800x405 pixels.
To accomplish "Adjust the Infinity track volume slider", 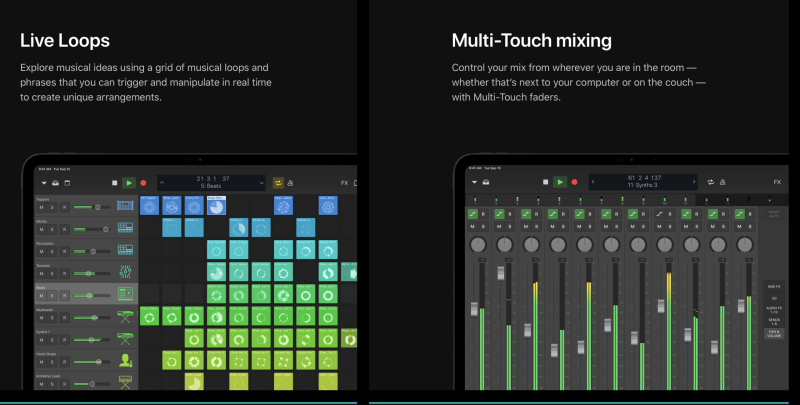I will [x=92, y=229].
